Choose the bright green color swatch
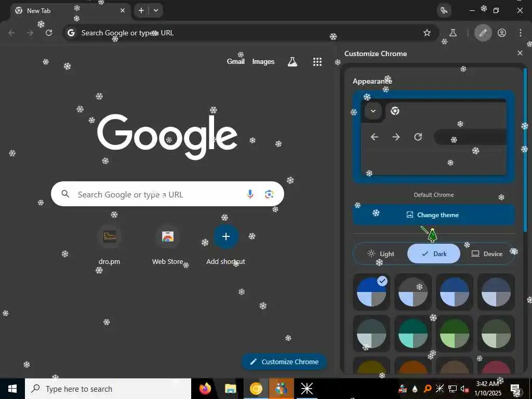 [455, 334]
